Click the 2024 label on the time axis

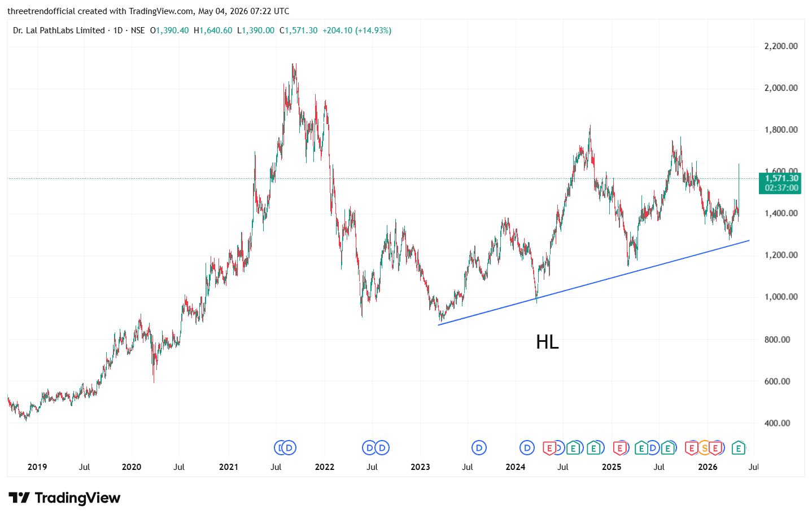tap(516, 467)
